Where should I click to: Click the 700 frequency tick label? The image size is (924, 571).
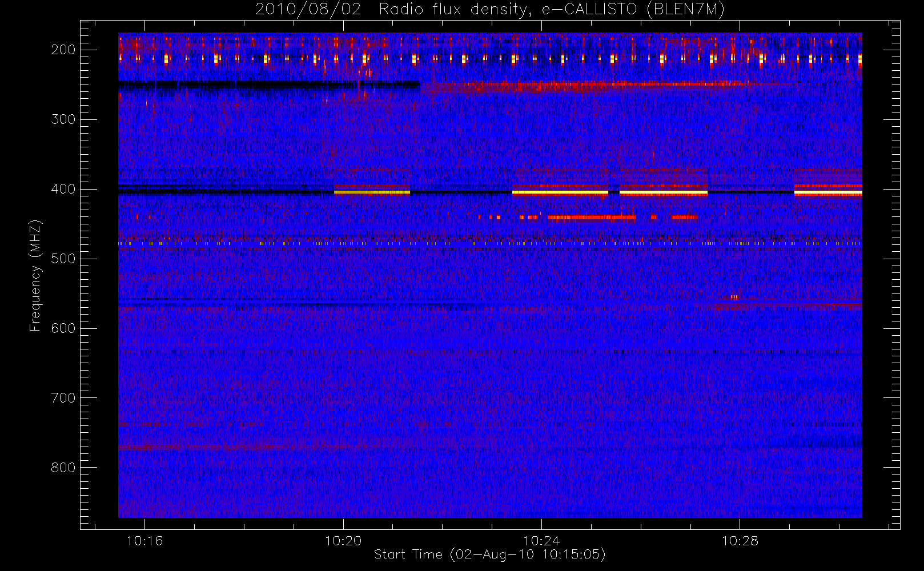63,398
